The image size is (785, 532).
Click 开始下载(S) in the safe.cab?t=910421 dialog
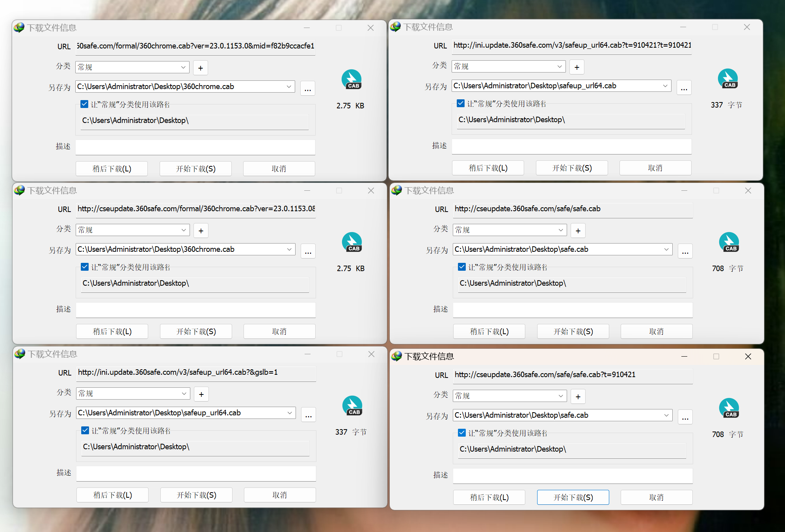coord(573,497)
